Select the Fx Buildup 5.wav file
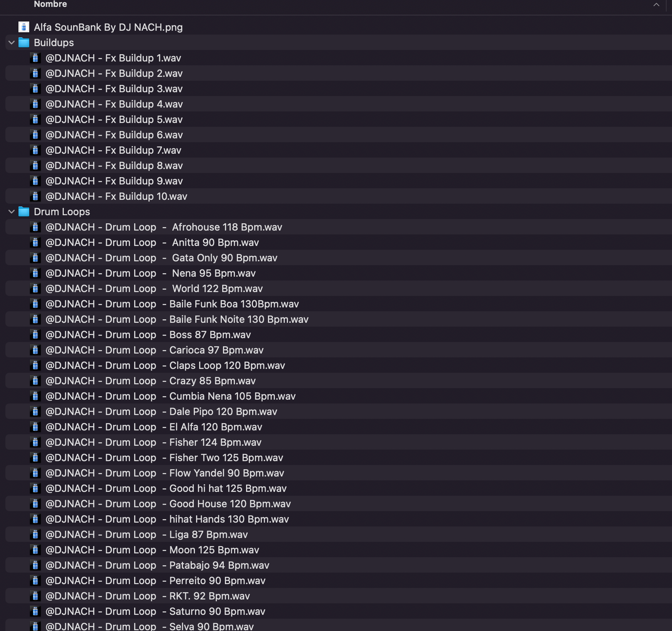672x631 pixels. [114, 120]
